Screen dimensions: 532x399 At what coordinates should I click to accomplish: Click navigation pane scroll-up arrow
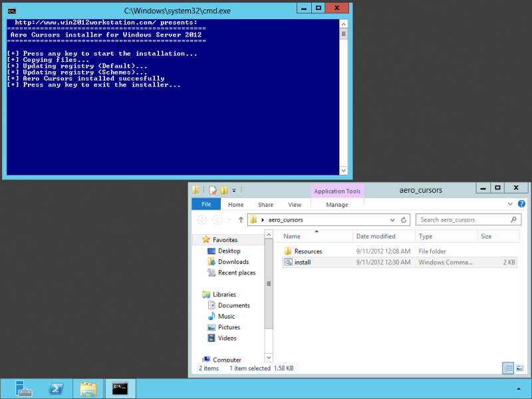pos(269,235)
